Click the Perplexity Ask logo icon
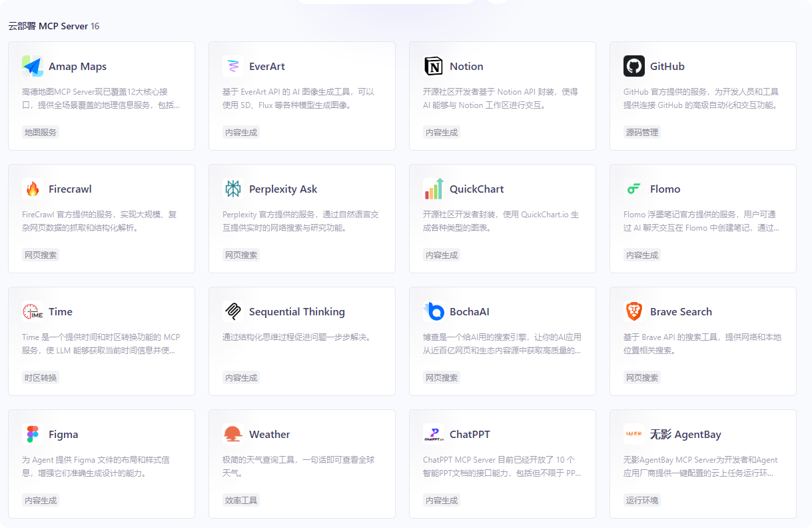The image size is (812, 528). [x=233, y=189]
